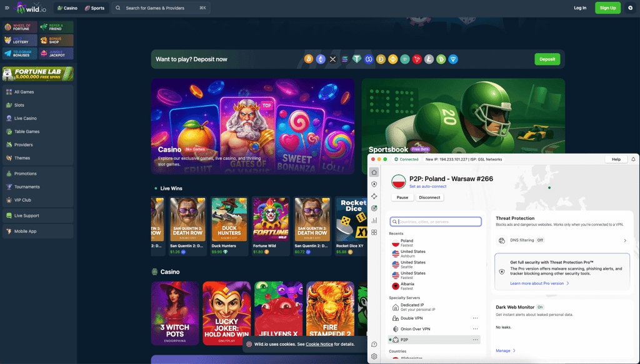Click the Solana coin icon in the deposit bar
640x364 pixels.
(345, 59)
